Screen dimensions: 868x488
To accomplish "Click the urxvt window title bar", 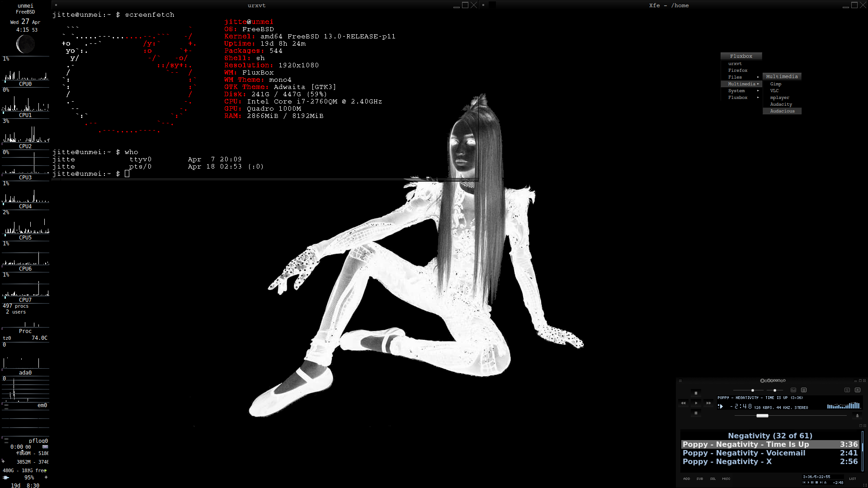I will [x=256, y=5].
